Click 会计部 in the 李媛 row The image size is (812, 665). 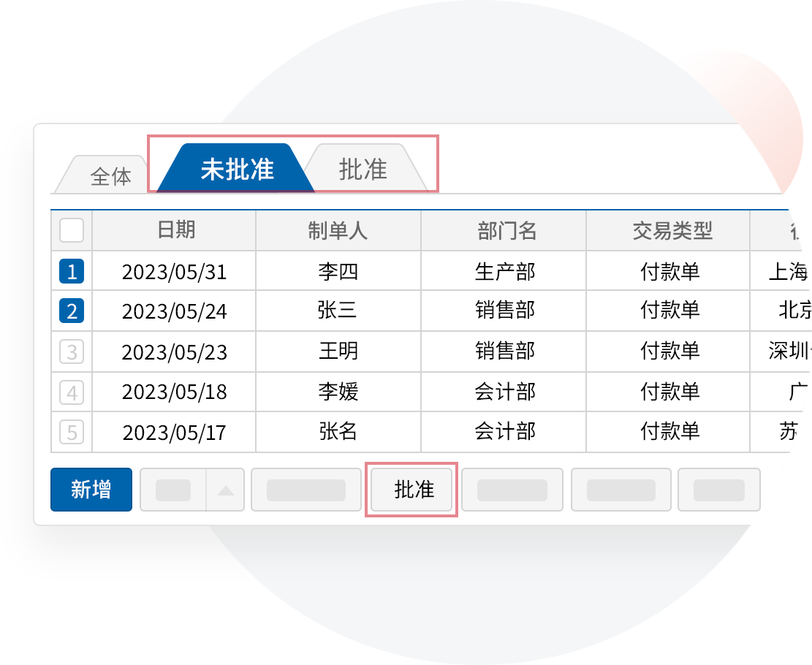(x=504, y=392)
